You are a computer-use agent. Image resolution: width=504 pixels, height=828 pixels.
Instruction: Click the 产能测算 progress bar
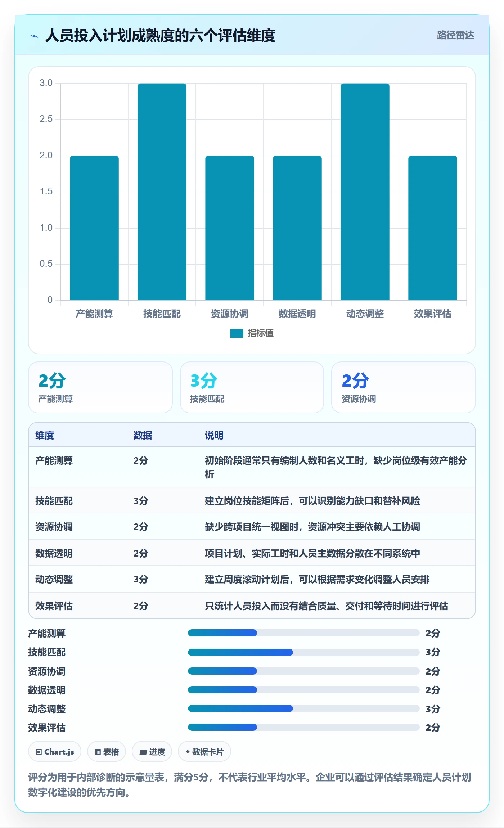pyautogui.click(x=303, y=633)
